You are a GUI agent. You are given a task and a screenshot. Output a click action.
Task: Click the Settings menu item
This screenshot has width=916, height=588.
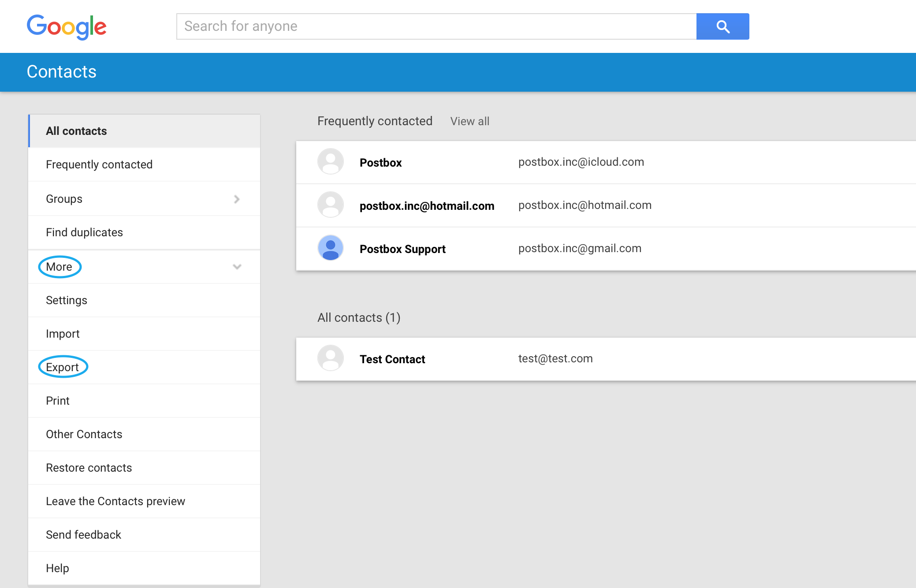(67, 300)
